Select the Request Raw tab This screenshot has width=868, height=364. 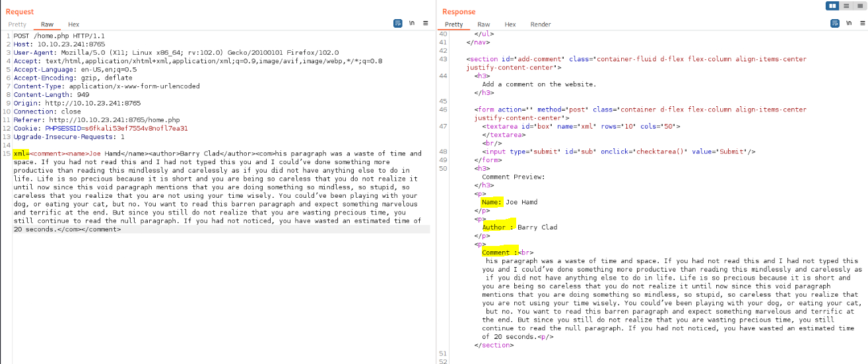(47, 24)
